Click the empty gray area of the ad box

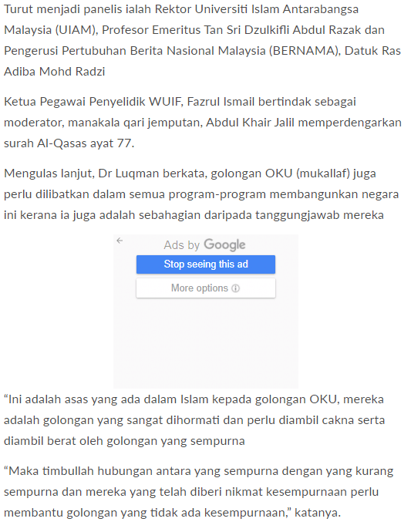(x=206, y=342)
